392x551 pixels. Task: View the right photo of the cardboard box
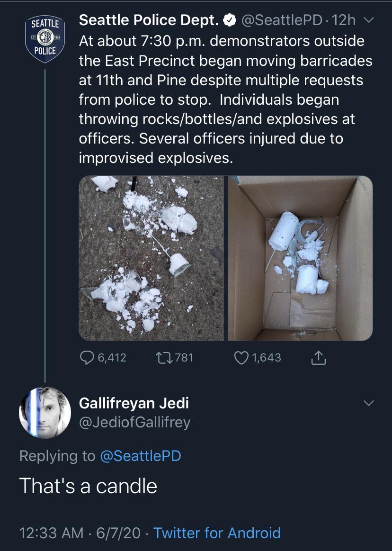coord(300,258)
